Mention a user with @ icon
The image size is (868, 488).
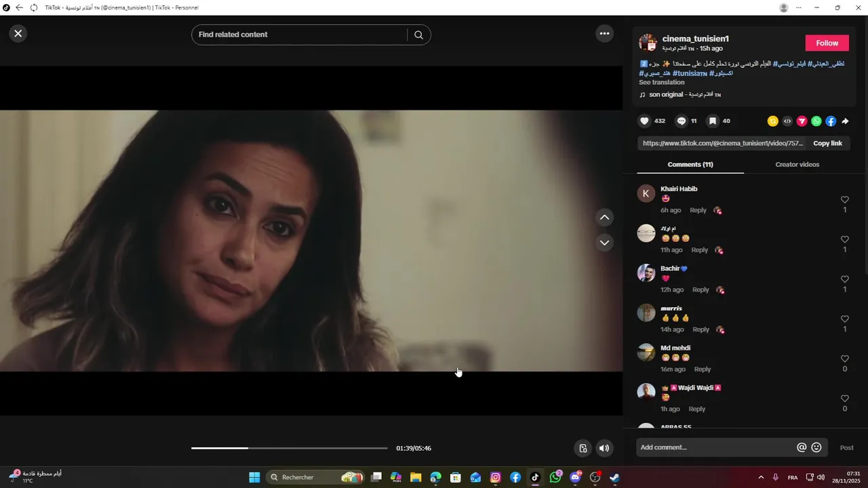click(x=802, y=447)
